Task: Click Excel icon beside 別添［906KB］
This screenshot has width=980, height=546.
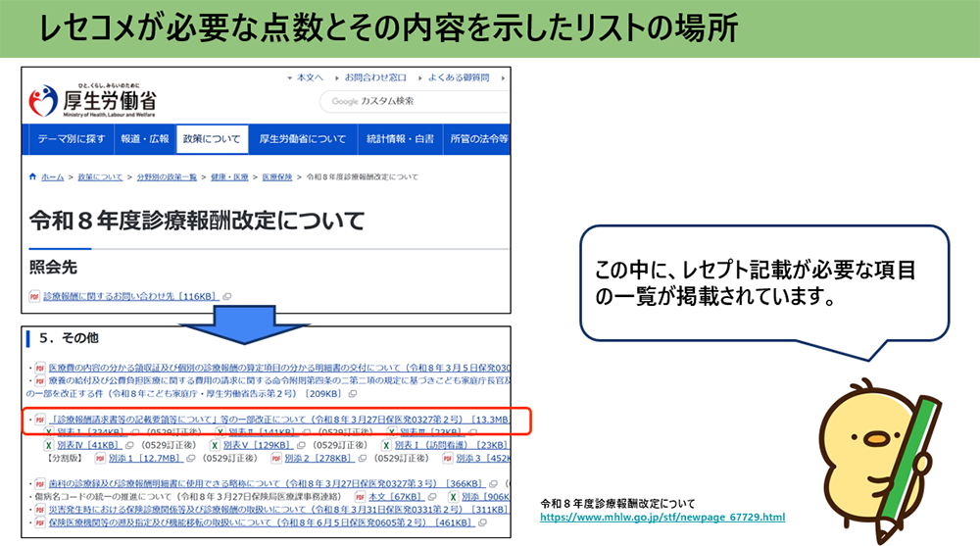Action: pyautogui.click(x=453, y=497)
